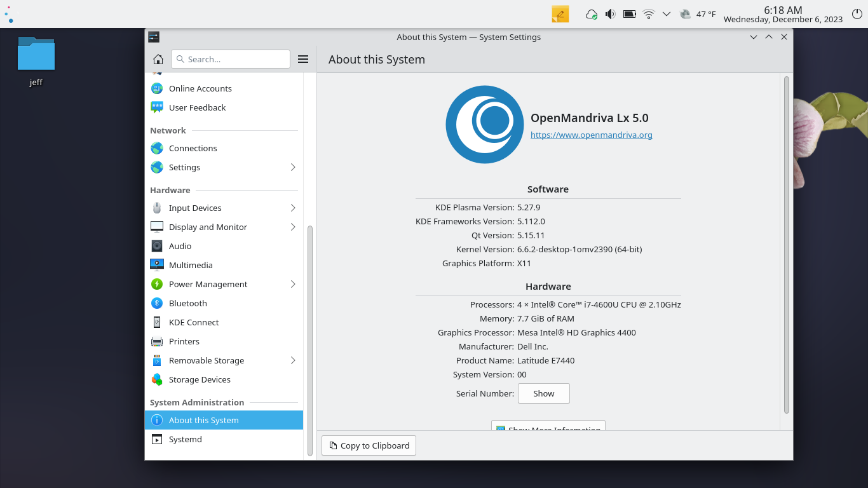Open network Connections globe icon
This screenshot has width=868, height=488.
(157, 148)
